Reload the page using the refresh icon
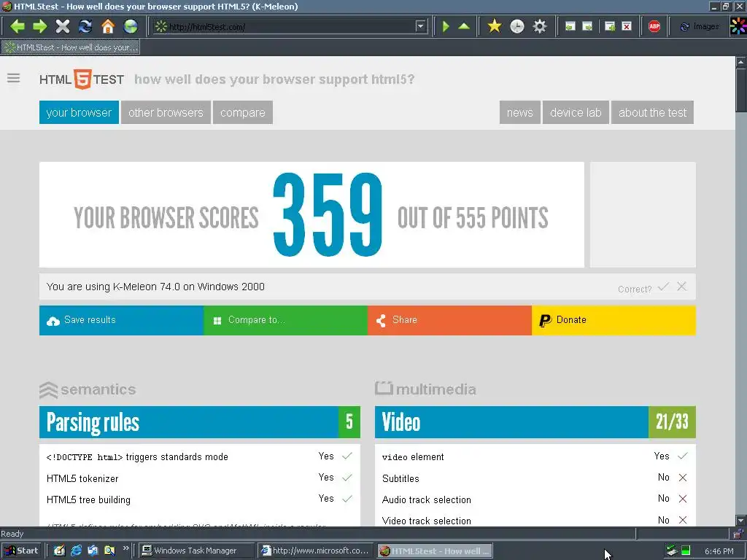The image size is (747, 560). tap(85, 26)
